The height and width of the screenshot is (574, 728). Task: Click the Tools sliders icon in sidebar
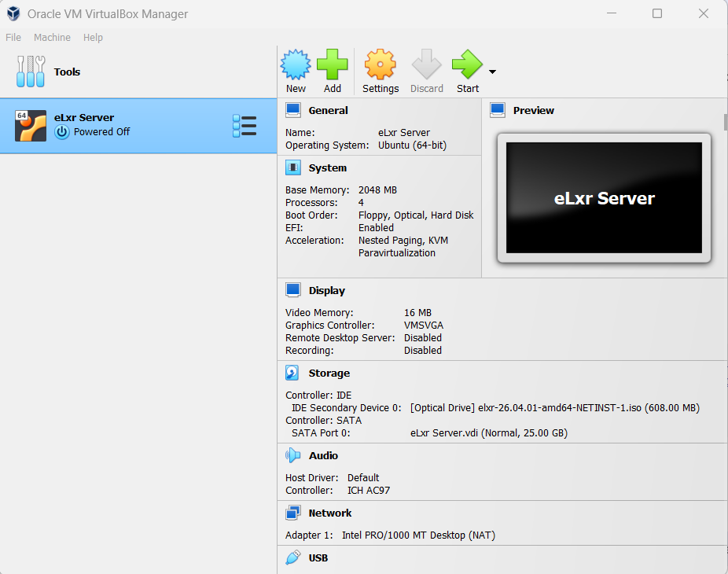click(31, 72)
